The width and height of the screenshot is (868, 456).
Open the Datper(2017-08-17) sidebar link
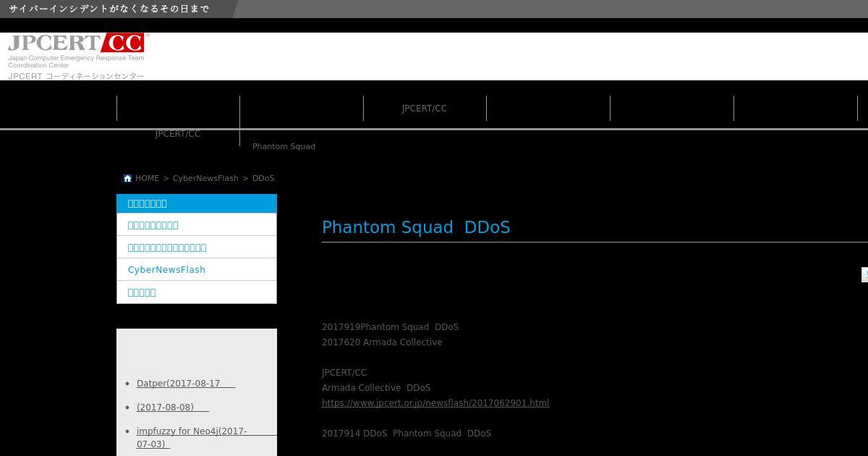[x=186, y=384]
